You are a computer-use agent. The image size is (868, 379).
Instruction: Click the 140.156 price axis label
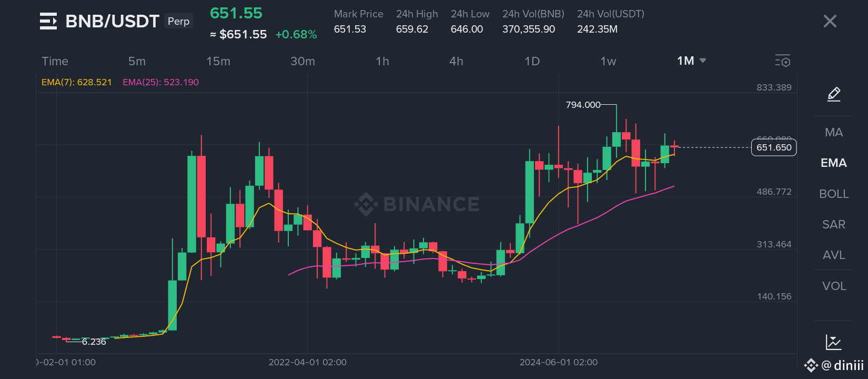tap(774, 296)
